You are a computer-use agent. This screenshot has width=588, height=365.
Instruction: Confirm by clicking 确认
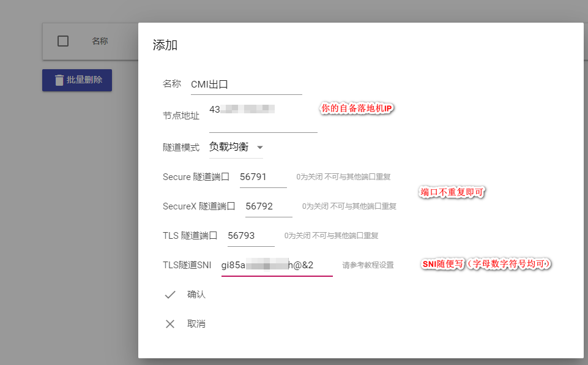[x=196, y=295]
